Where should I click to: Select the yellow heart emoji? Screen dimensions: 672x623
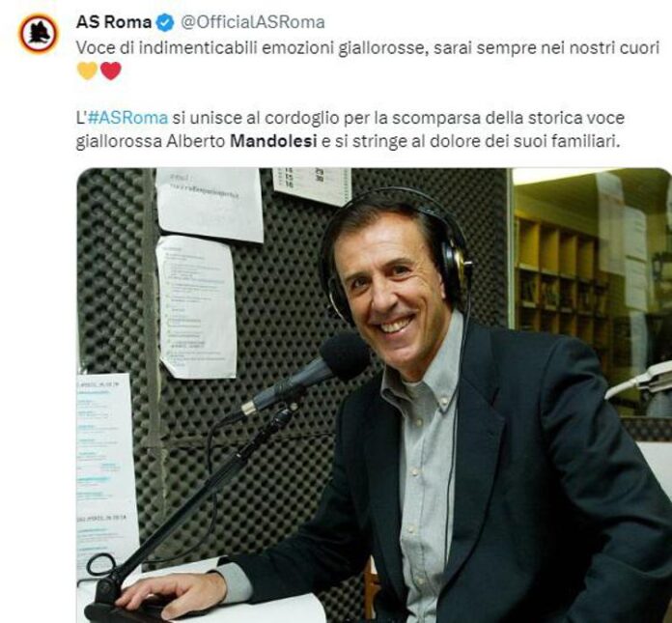click(x=87, y=71)
